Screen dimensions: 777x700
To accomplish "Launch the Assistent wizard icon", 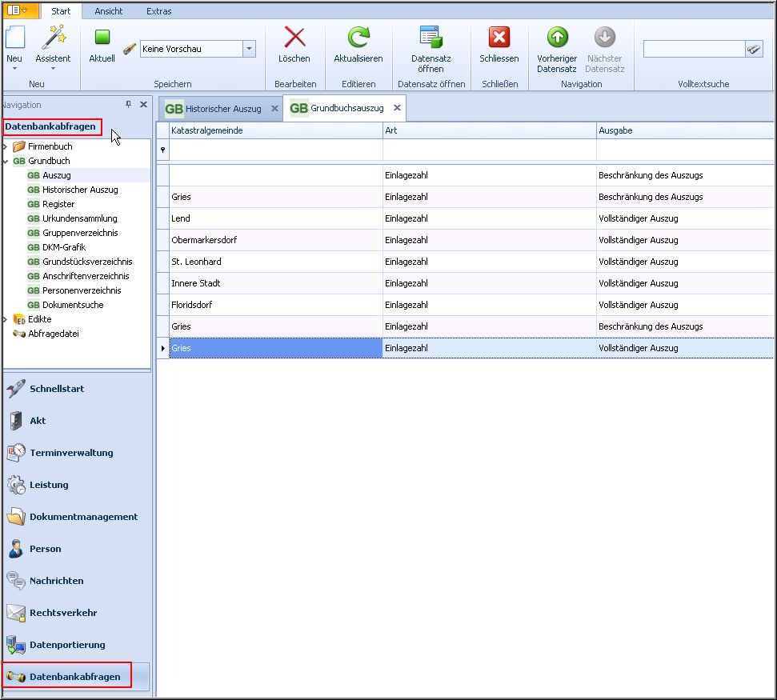I will [x=53, y=38].
